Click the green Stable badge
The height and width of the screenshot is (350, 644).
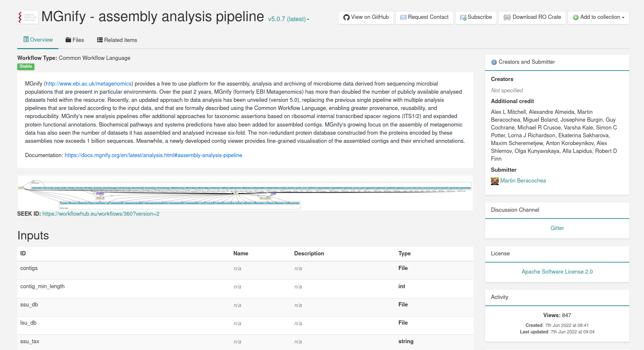26,66
